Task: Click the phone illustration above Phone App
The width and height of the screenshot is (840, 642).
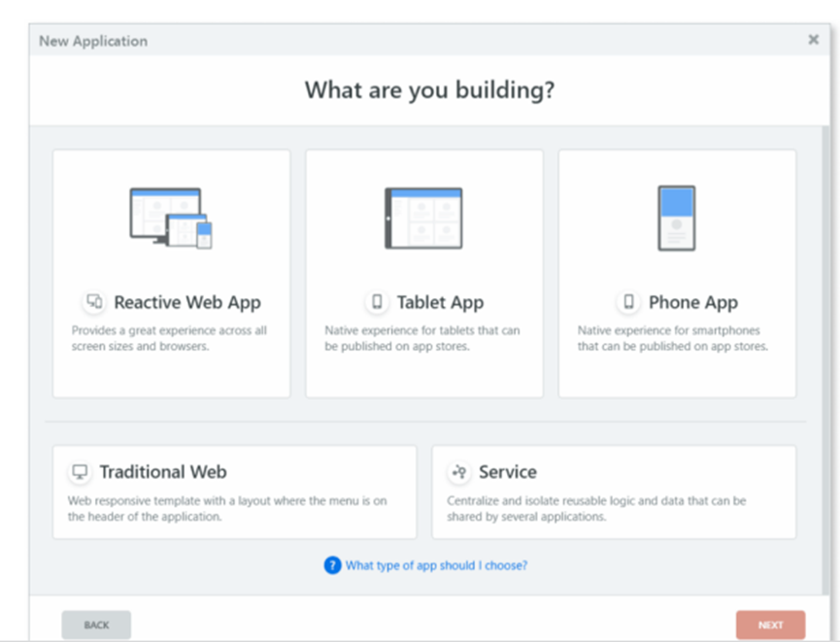Action: click(678, 218)
